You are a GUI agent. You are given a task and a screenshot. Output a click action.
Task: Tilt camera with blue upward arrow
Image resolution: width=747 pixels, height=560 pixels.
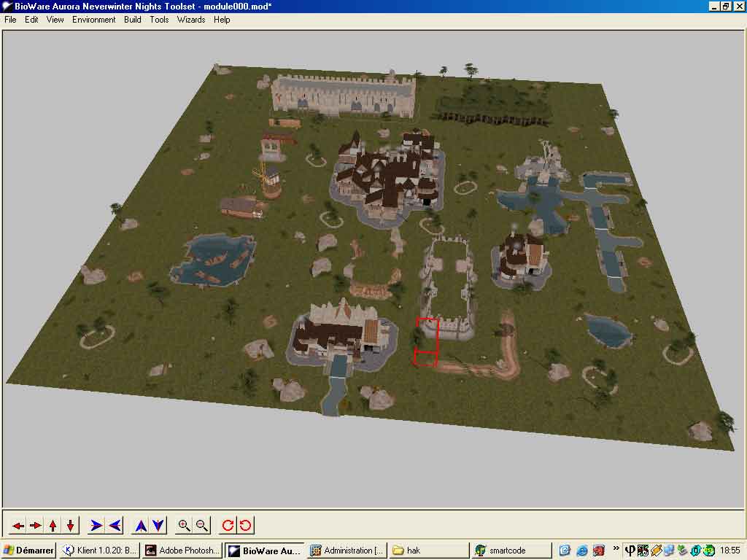141,526
